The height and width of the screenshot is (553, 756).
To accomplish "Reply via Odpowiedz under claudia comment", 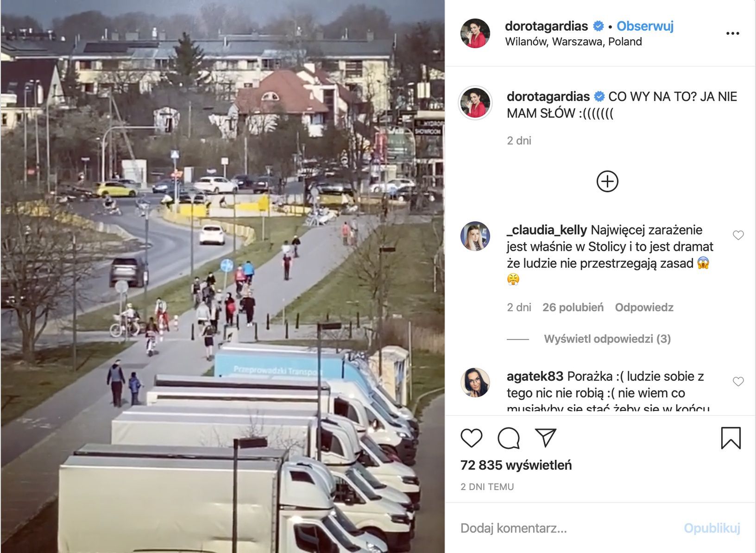I will [644, 308].
